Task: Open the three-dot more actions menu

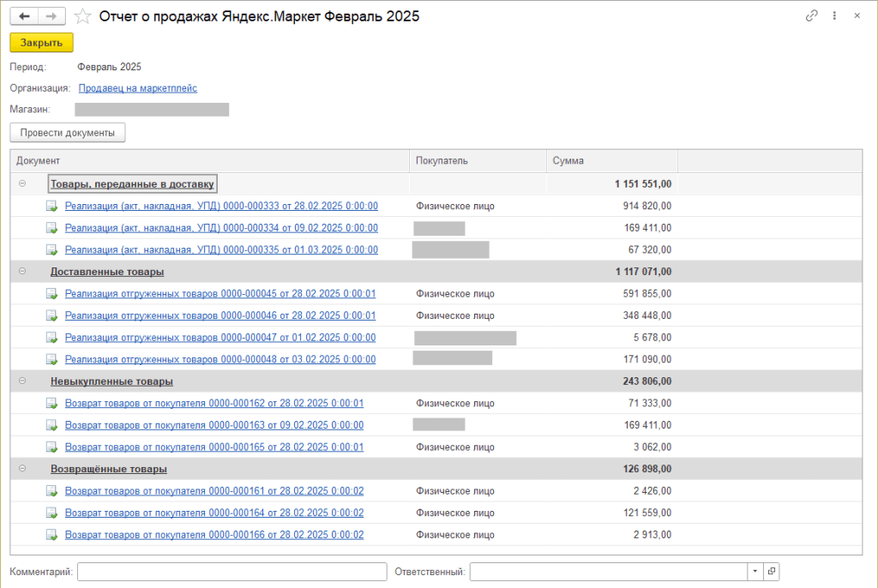Action: (834, 16)
